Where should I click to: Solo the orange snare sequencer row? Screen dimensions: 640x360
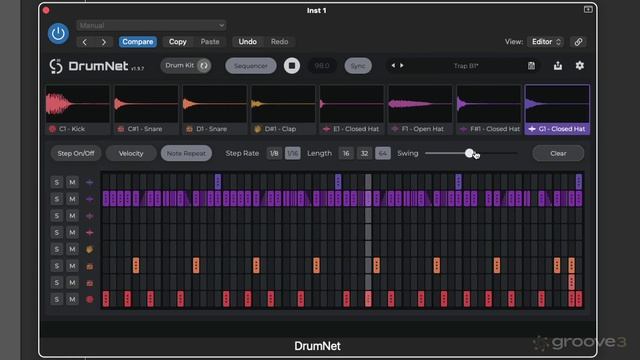click(57, 266)
